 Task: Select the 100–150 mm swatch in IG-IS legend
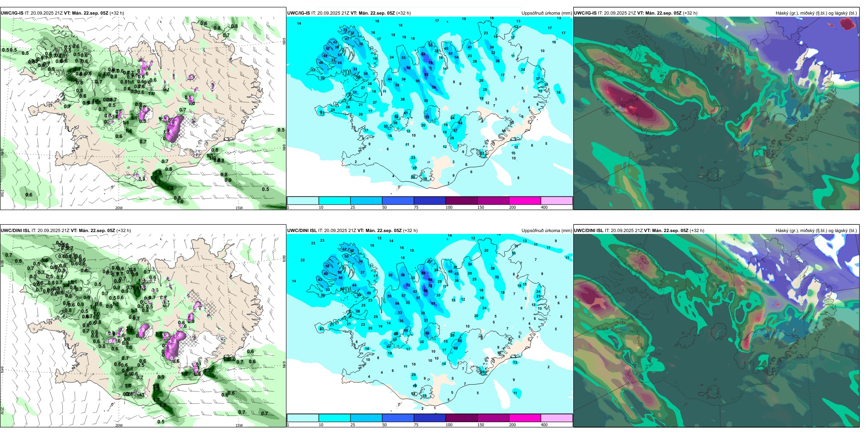tap(461, 201)
